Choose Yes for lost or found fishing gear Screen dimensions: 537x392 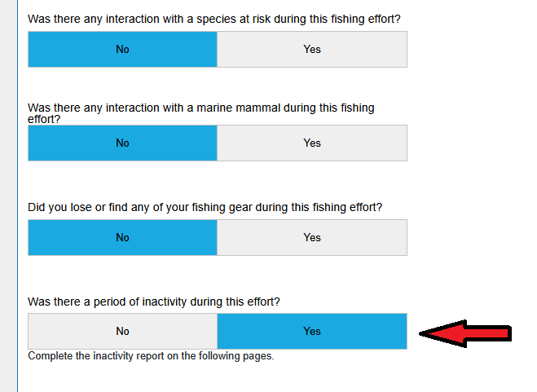312,237
